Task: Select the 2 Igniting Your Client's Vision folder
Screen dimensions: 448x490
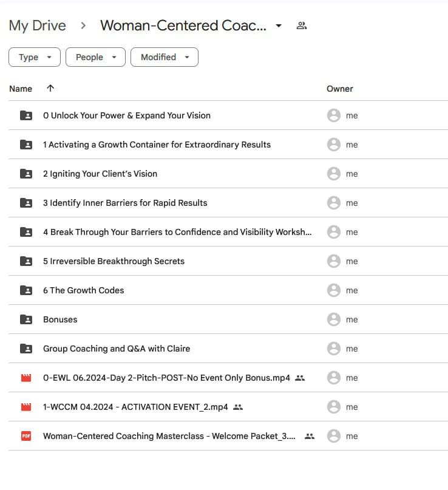Action: pyautogui.click(x=100, y=174)
